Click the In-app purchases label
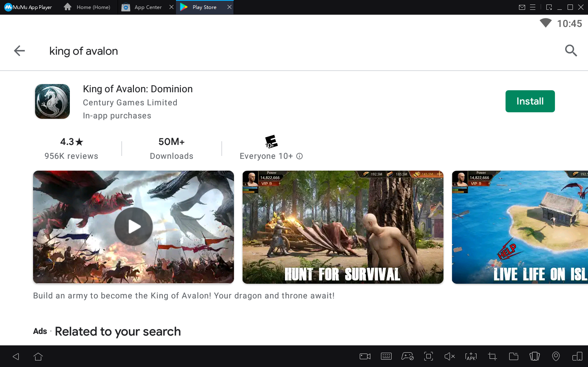This screenshot has width=588, height=367. pyautogui.click(x=117, y=116)
